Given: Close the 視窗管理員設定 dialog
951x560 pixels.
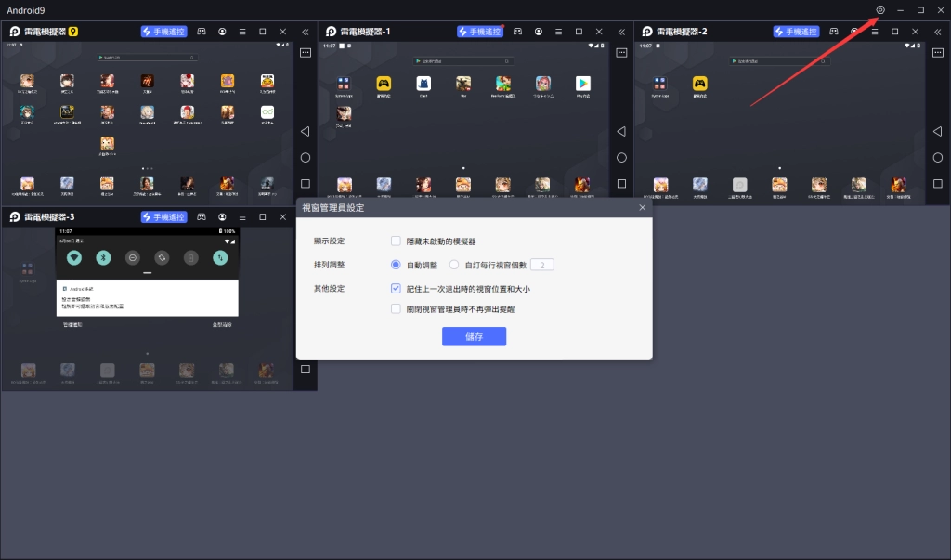Looking at the screenshot, I should pos(643,207).
